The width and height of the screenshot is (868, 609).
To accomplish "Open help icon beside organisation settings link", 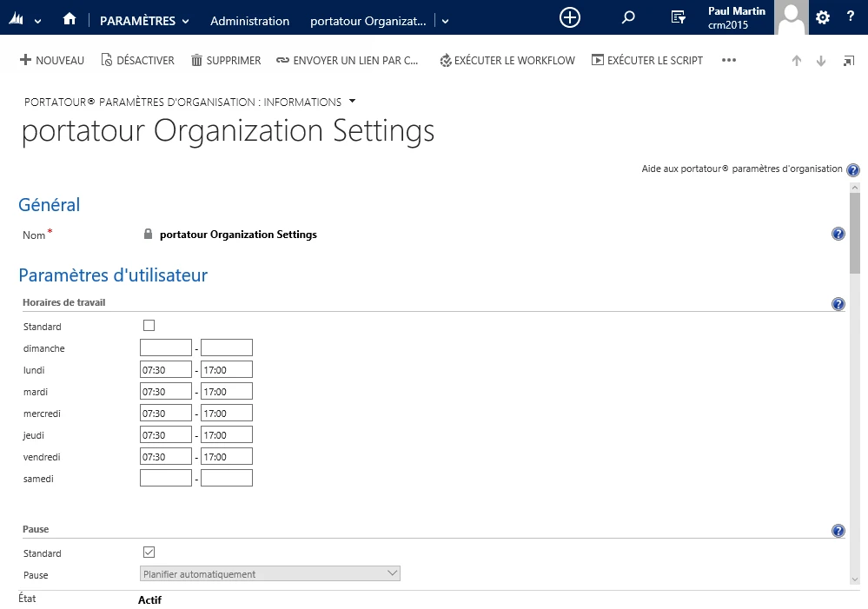I will point(853,170).
